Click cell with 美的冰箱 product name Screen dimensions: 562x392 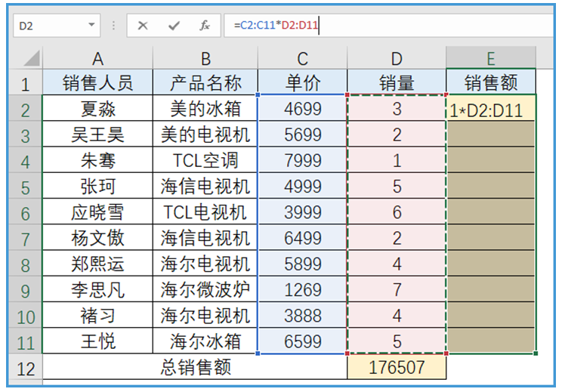[205, 110]
